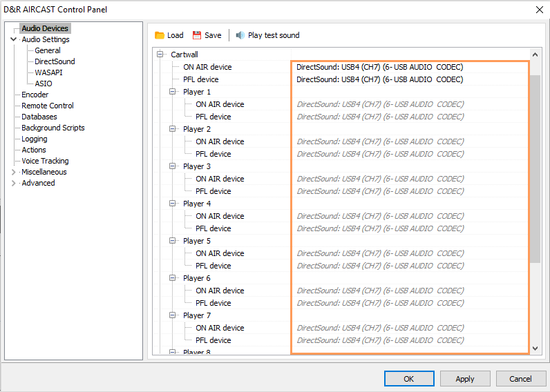Collapse the Audio Settings tree node
The width and height of the screenshot is (550, 392).
coord(14,39)
